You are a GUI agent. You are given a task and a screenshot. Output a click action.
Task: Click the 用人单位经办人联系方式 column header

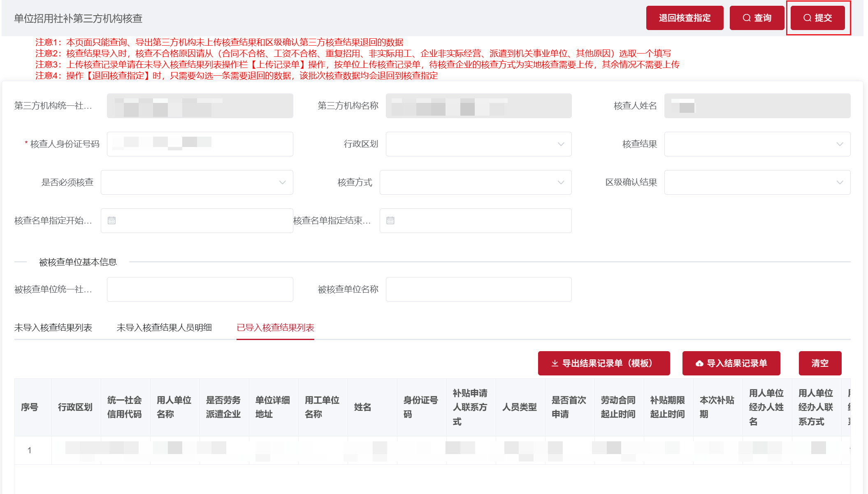pos(817,407)
